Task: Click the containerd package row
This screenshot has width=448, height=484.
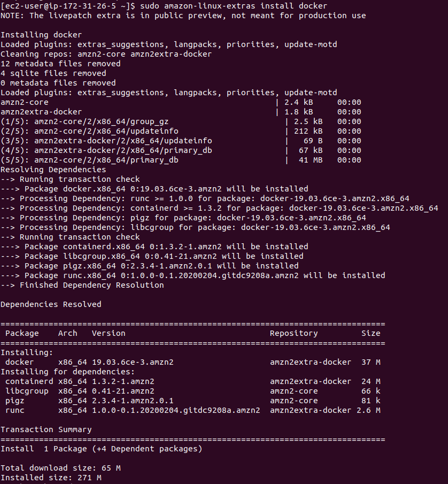Action: pos(193,381)
